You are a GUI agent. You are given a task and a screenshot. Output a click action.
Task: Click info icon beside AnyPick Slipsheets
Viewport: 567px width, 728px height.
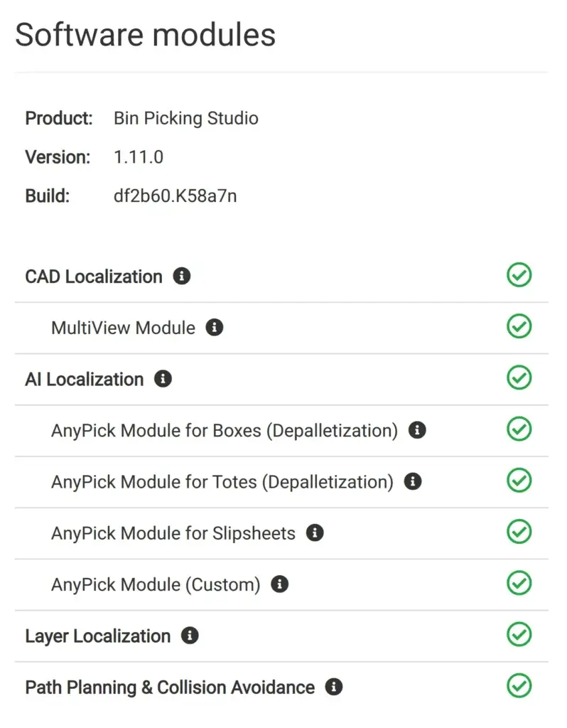315,532
